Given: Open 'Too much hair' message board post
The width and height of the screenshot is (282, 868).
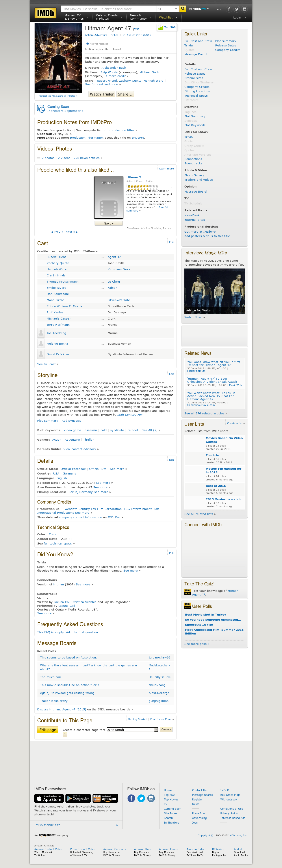Looking at the screenshot, I should point(51,677).
